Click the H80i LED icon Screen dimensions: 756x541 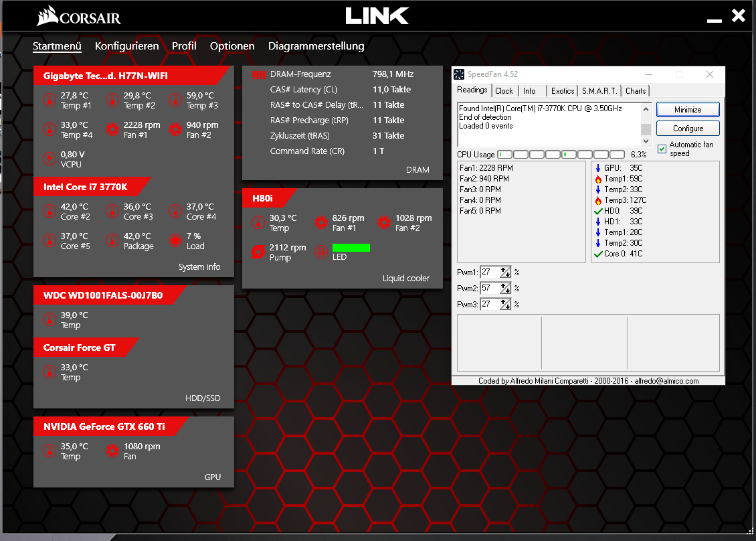click(x=321, y=252)
